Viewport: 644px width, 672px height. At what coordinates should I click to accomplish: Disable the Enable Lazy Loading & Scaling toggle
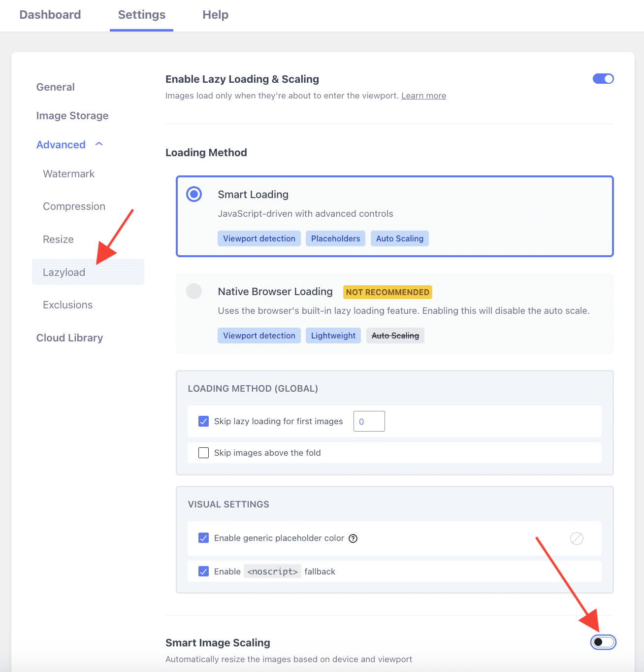(603, 79)
